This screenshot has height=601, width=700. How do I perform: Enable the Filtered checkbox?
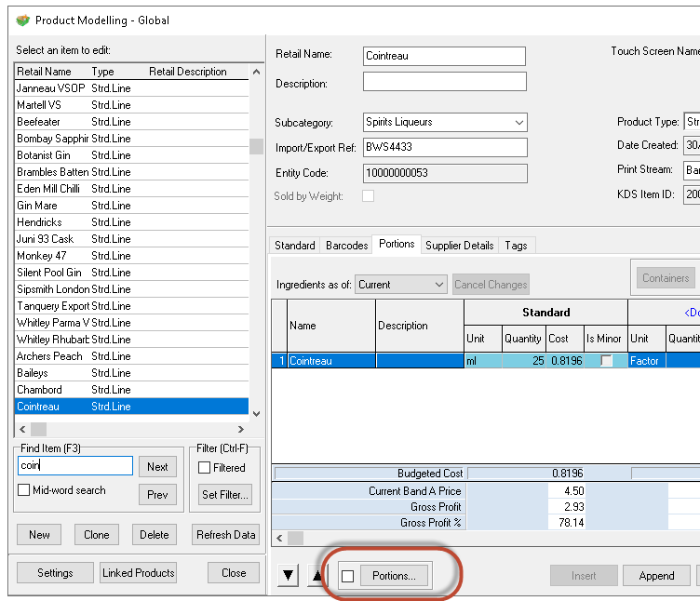(204, 468)
